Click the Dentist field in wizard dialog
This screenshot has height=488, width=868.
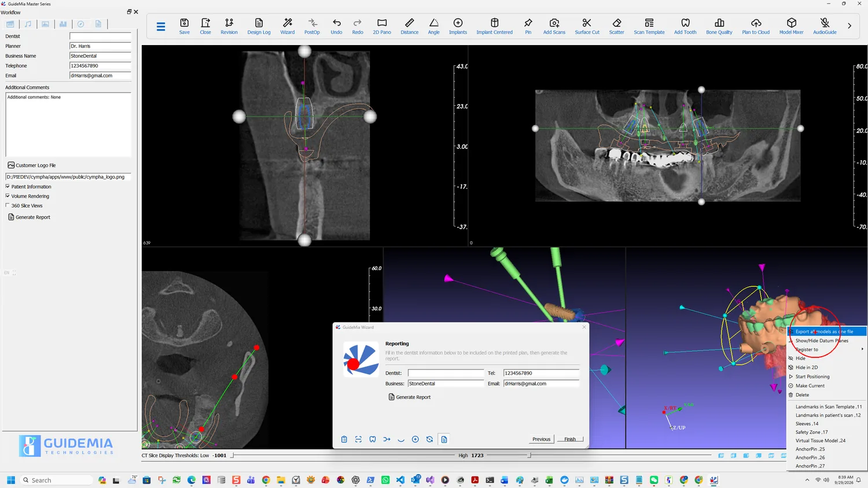446,373
